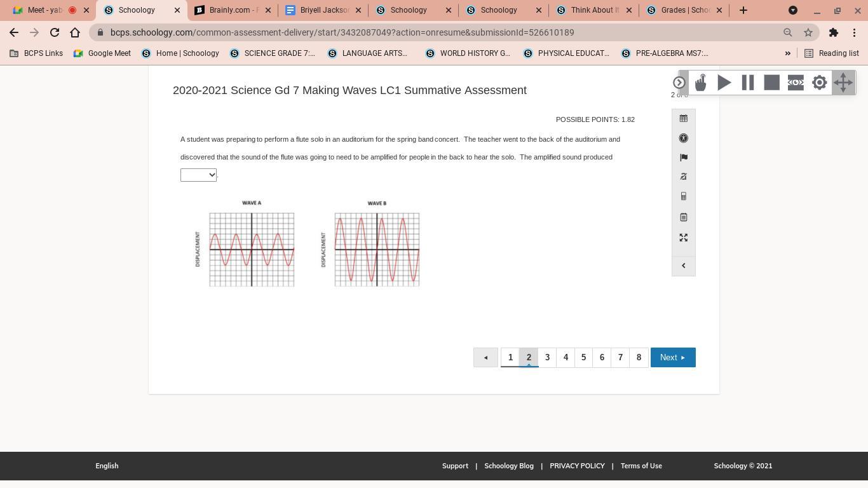The height and width of the screenshot is (488, 868).
Task: Reload the current page
Action: tap(55, 32)
